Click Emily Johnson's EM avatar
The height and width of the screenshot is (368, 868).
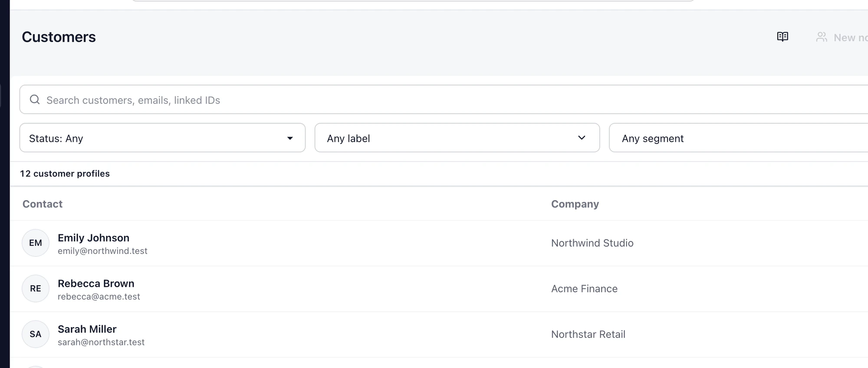(36, 243)
